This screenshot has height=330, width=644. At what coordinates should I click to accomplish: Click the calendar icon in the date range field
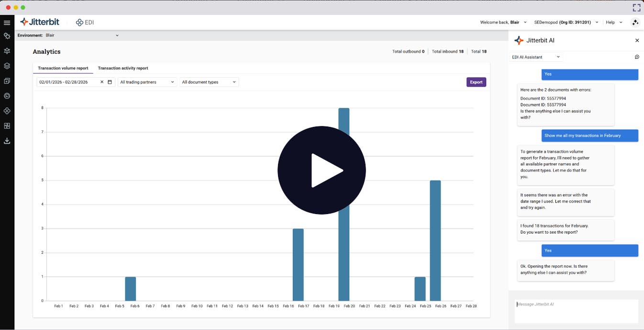tap(109, 81)
